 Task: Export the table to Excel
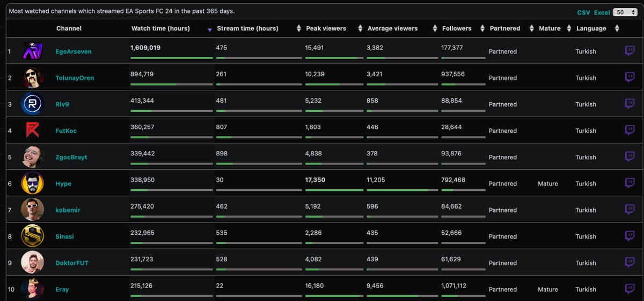pos(602,12)
